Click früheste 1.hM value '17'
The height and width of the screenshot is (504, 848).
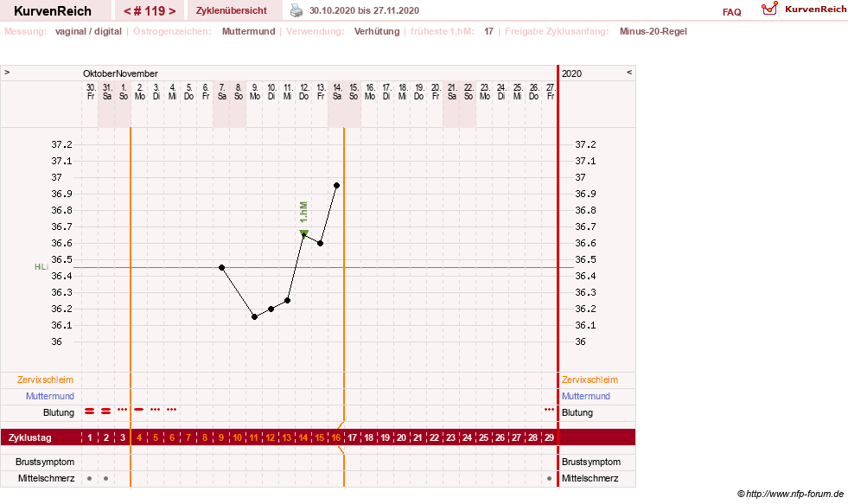[x=489, y=31]
